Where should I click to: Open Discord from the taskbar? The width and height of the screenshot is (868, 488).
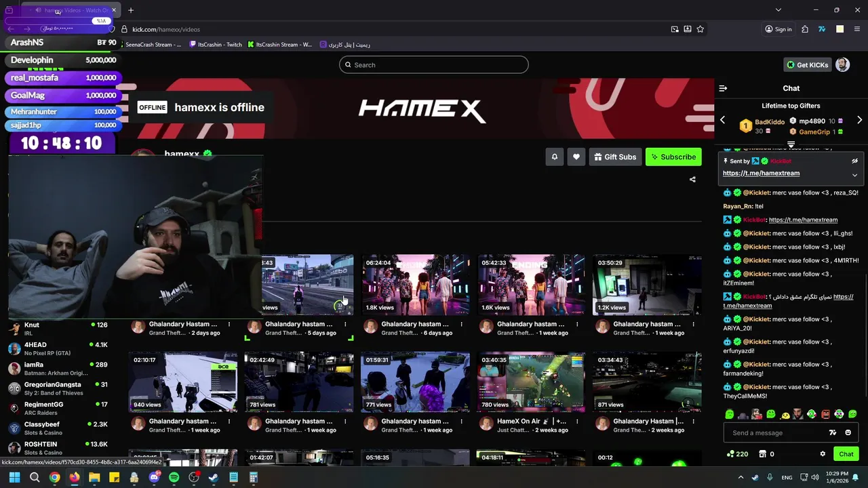pyautogui.click(x=154, y=477)
